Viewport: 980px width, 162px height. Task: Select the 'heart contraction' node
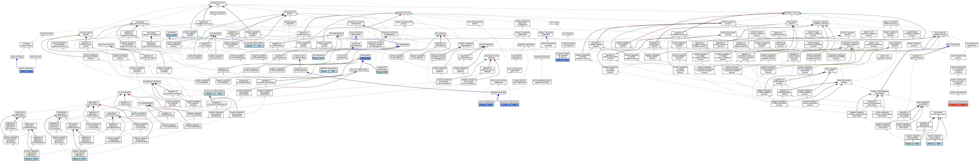coord(26,69)
